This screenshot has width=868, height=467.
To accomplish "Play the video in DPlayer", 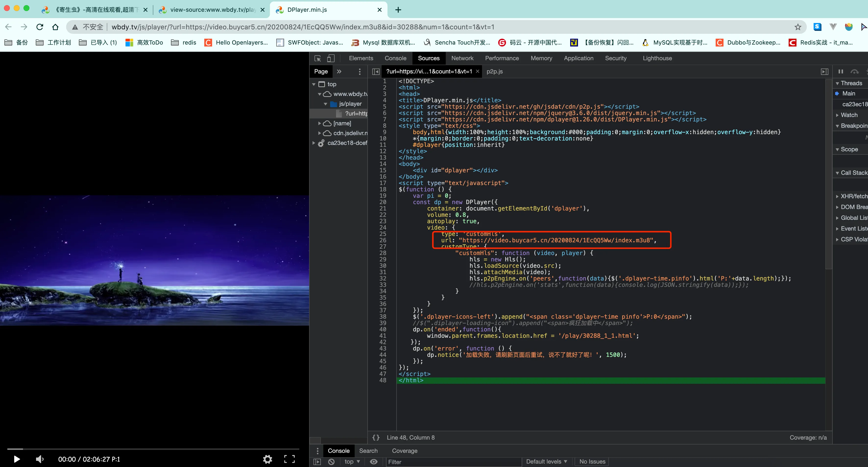I will [17, 459].
